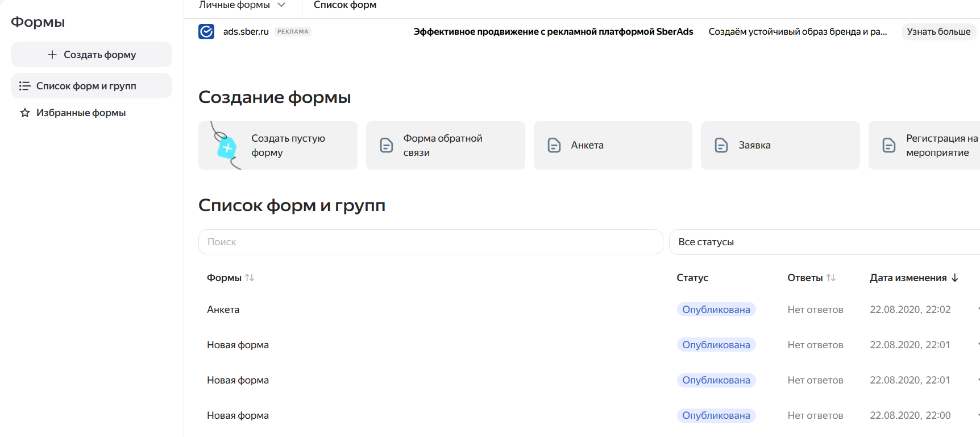Click the SberAds logo icon in ad banner
980x437 pixels.
pyautogui.click(x=206, y=32)
